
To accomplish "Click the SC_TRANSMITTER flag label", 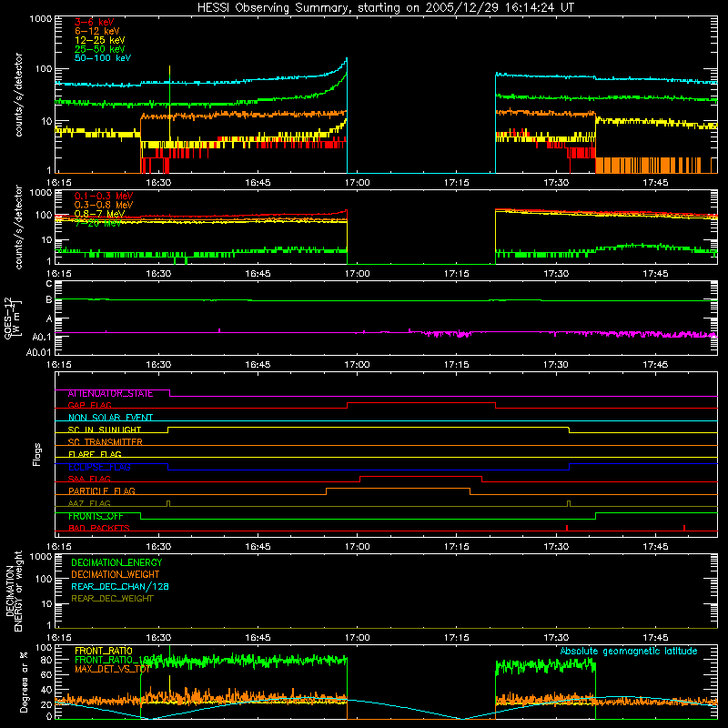I will (x=105, y=442).
